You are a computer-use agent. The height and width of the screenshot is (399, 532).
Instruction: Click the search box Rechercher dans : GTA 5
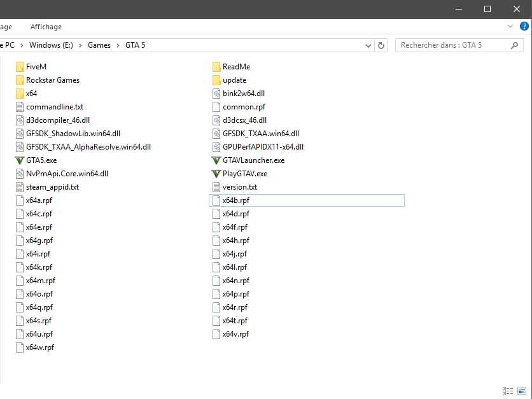tap(459, 45)
